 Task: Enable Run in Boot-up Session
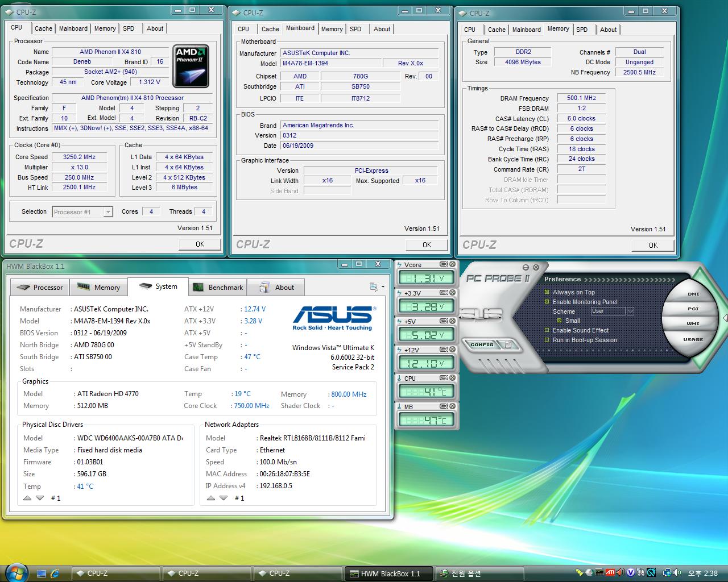(547, 340)
